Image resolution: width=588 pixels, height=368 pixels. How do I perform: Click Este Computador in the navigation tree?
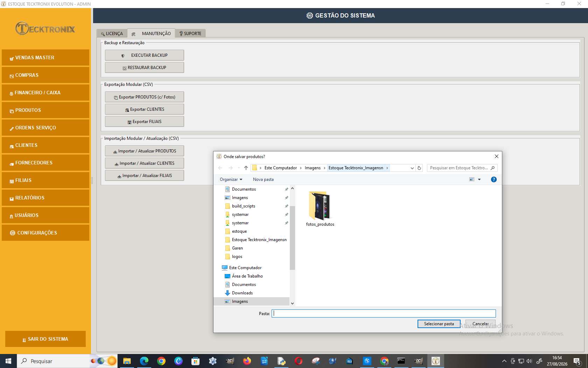coord(245,268)
